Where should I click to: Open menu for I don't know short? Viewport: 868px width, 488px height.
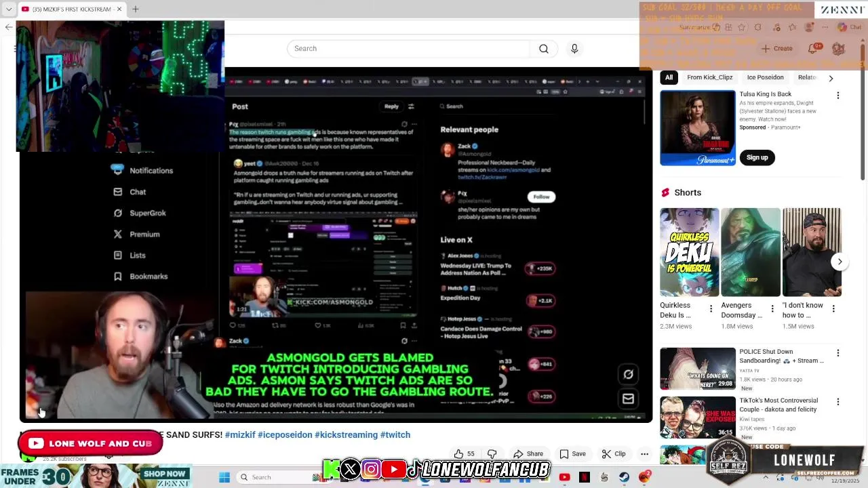(x=833, y=309)
